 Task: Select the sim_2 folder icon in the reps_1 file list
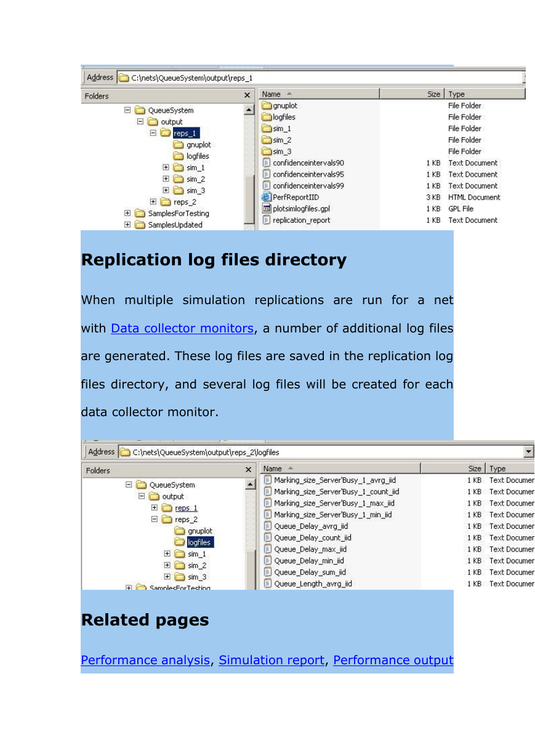click(267, 140)
